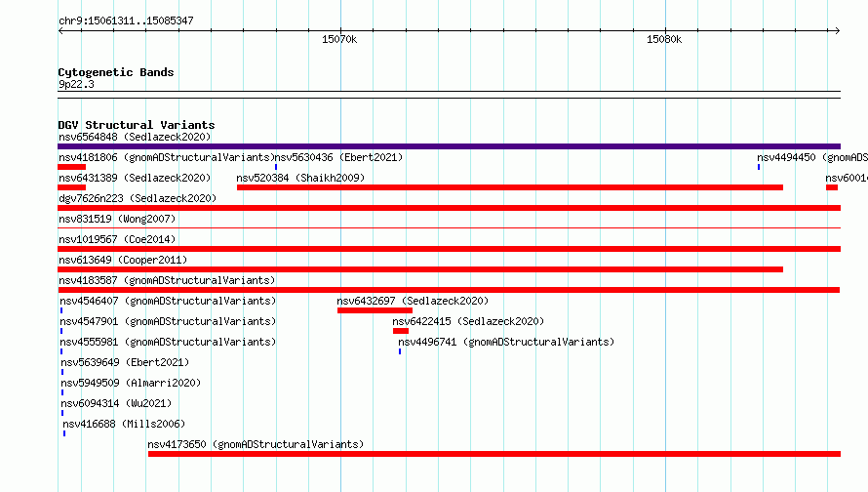
Task: Open nsv1019567 (Coe2014) label
Action: pyautogui.click(x=117, y=239)
